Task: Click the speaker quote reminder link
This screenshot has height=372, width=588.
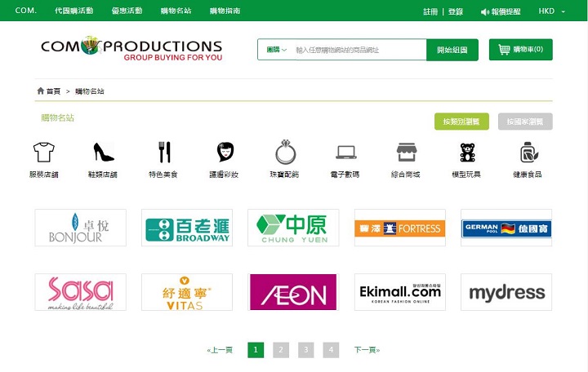Action: (501, 11)
